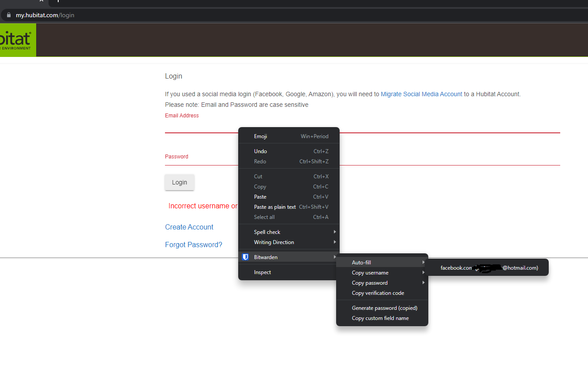Expand the Copy username submenu

(x=370, y=272)
